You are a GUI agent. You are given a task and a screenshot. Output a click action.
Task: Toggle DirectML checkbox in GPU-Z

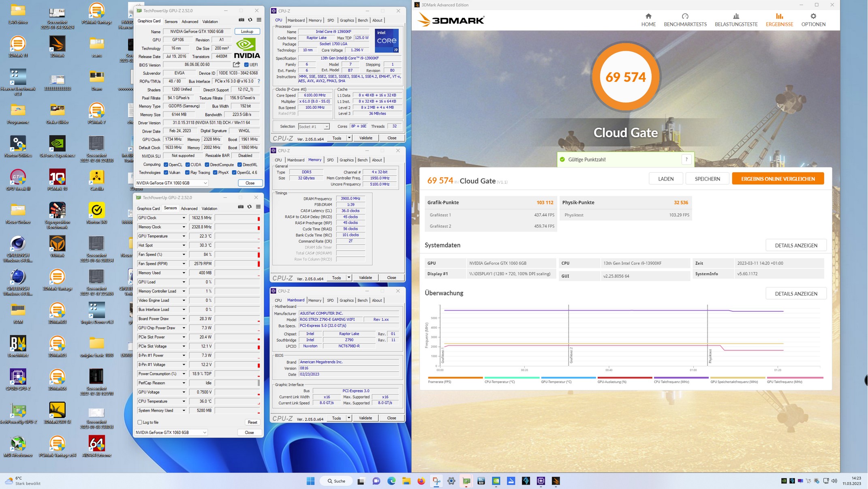239,165
